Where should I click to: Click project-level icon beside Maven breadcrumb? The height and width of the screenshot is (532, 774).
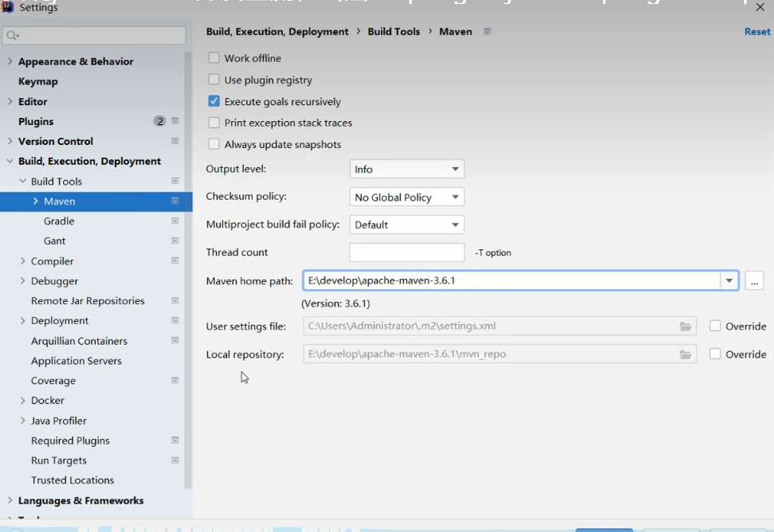(x=487, y=32)
